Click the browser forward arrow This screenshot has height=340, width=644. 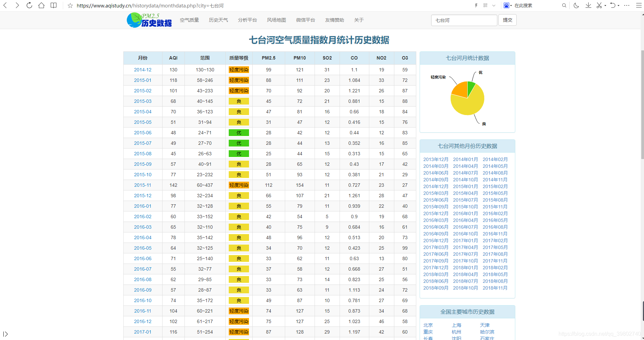coord(17,5)
